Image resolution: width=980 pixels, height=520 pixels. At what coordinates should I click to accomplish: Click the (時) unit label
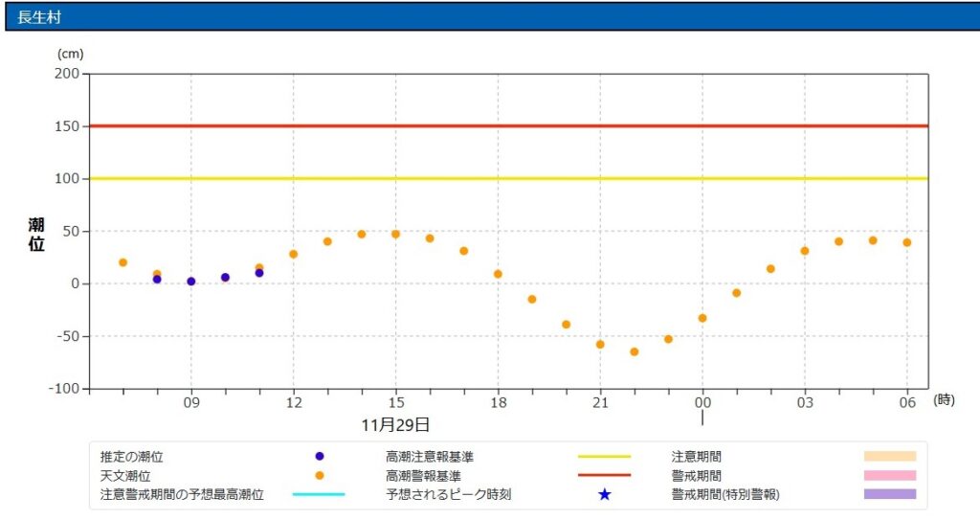click(944, 400)
